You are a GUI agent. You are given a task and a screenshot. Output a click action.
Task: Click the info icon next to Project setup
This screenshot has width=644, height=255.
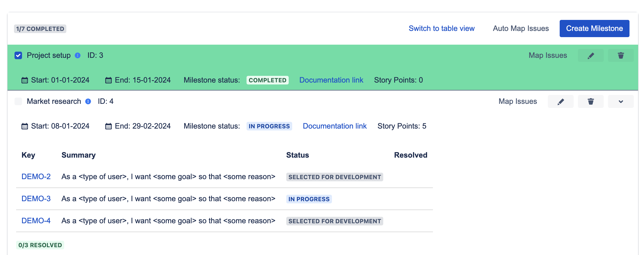(78, 55)
